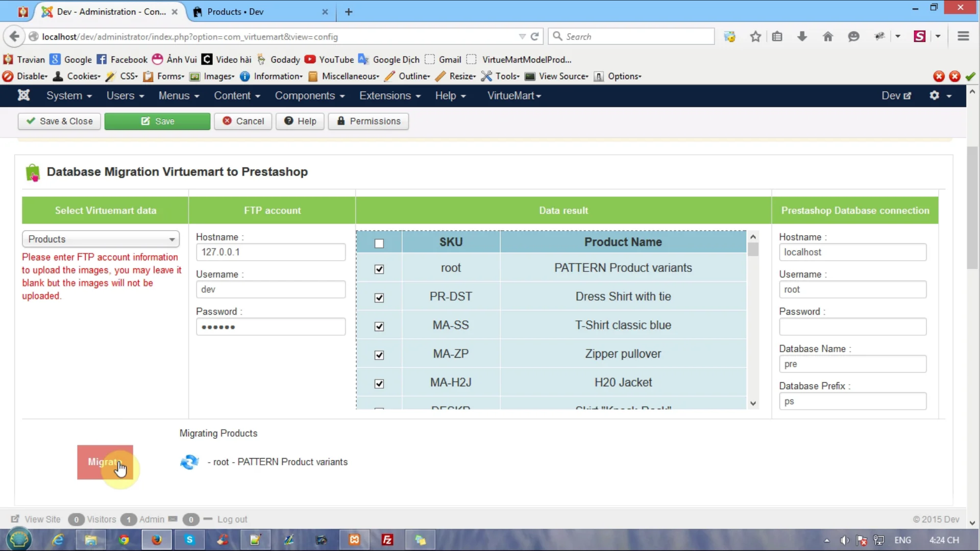980x551 pixels.
Task: Expand the Components menu
Action: pos(310,96)
